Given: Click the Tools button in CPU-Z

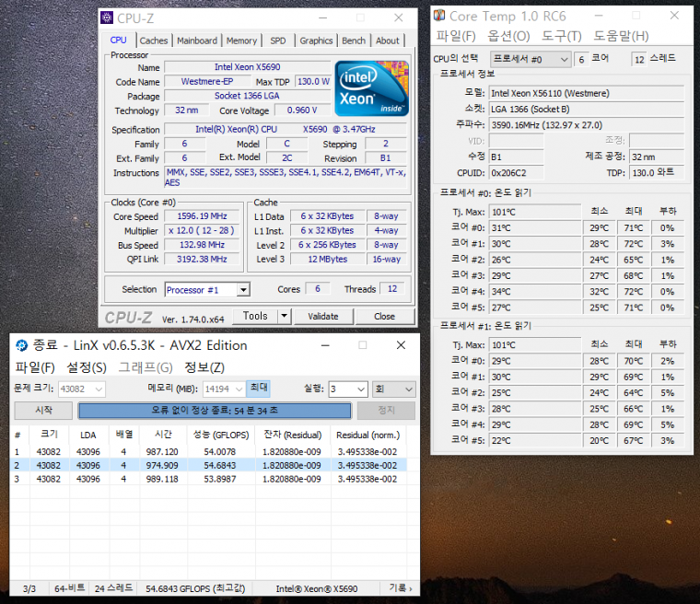Looking at the screenshot, I should [255, 316].
